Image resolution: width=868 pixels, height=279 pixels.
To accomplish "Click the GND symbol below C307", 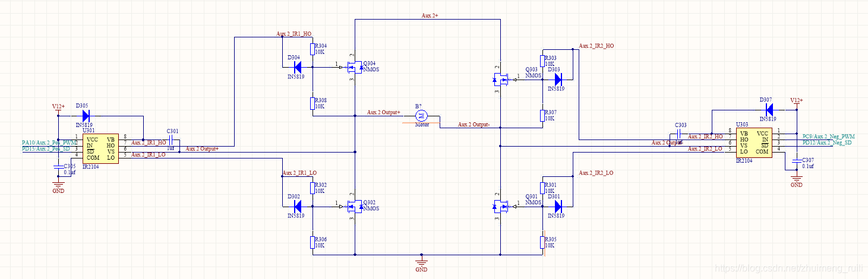I will tap(796, 179).
